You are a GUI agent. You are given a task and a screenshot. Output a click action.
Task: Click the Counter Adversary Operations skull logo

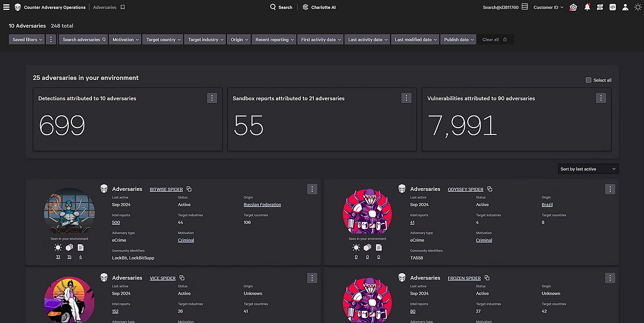click(18, 7)
